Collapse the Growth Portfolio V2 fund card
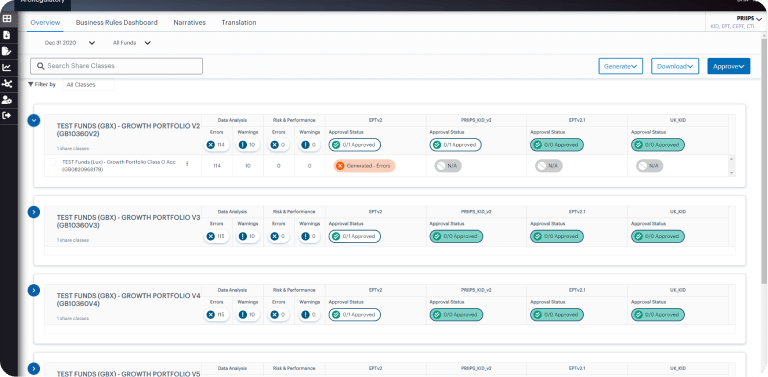Screen dimensions: 768x377 point(34,120)
